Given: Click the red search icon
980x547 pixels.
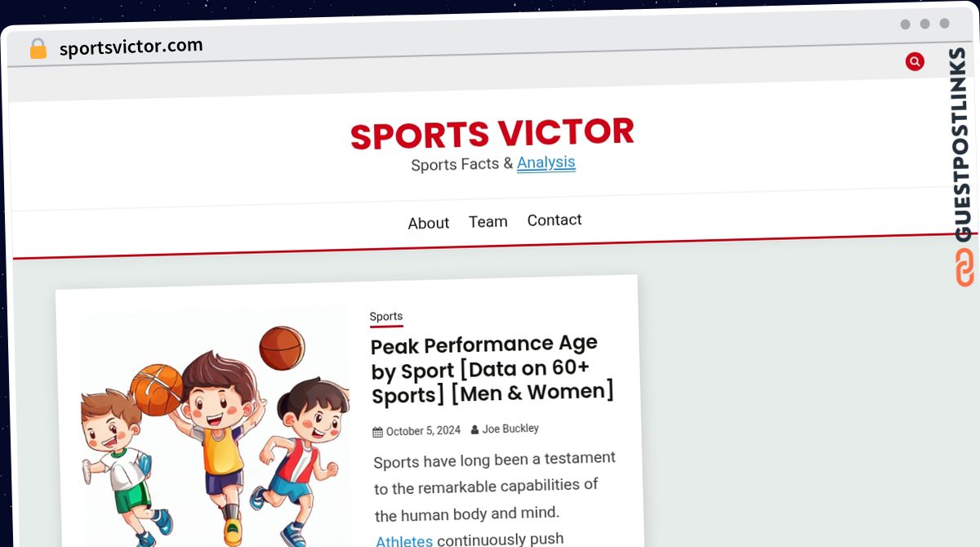Looking at the screenshot, I should tap(915, 61).
